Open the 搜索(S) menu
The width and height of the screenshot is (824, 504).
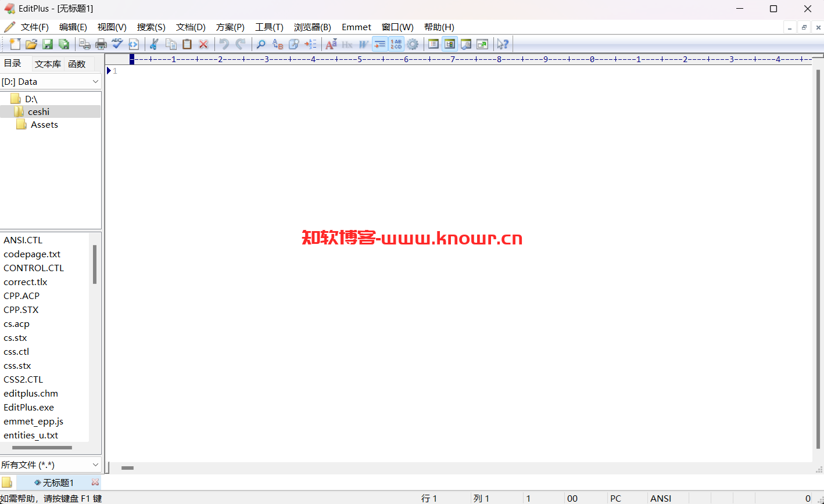click(151, 27)
